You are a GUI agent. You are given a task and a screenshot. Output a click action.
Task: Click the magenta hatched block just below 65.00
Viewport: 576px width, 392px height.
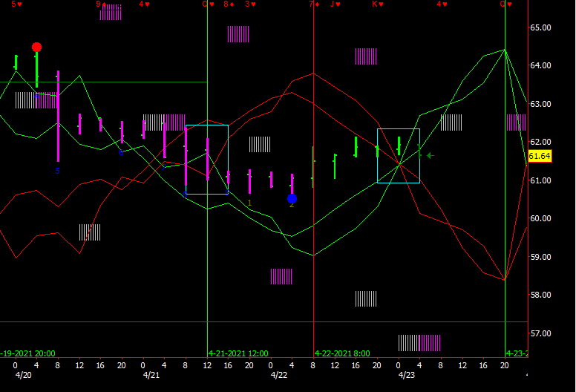(x=238, y=34)
